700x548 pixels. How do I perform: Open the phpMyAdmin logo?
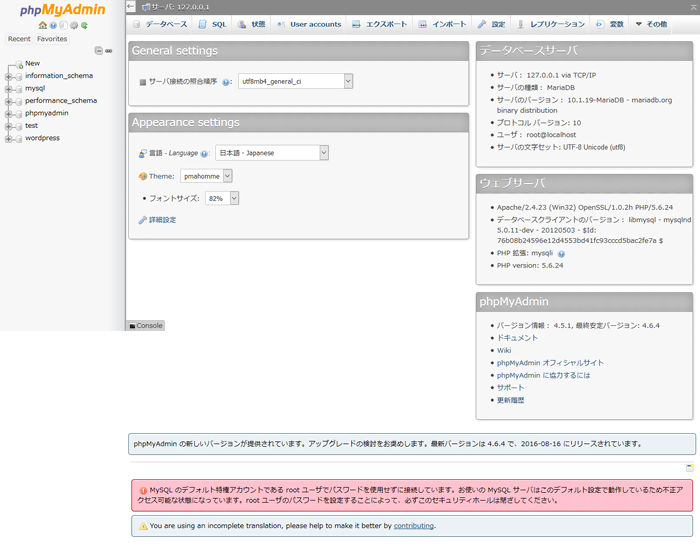[x=62, y=10]
